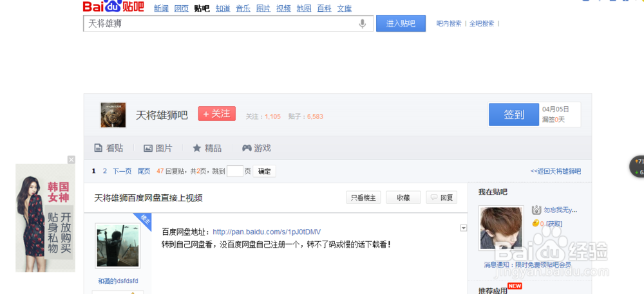Screen dimensions: 644x294
Task: Click the 确定 confirm jump button
Action: pos(264,171)
